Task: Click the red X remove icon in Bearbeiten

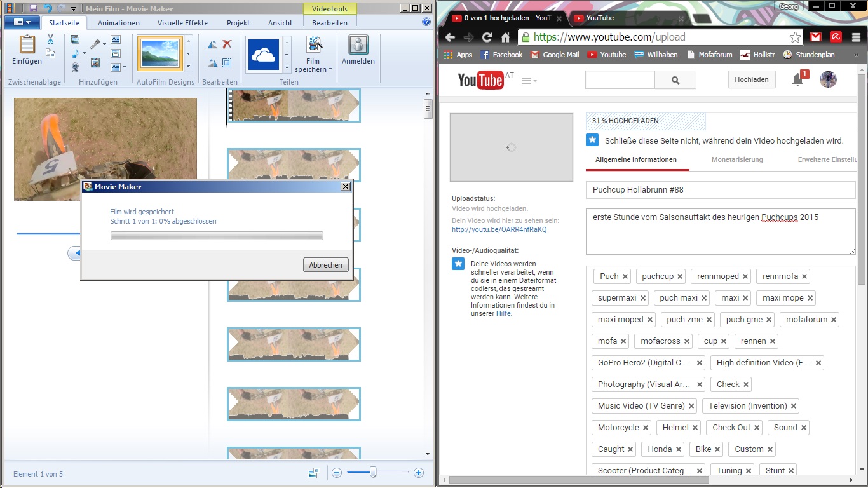Action: click(227, 44)
